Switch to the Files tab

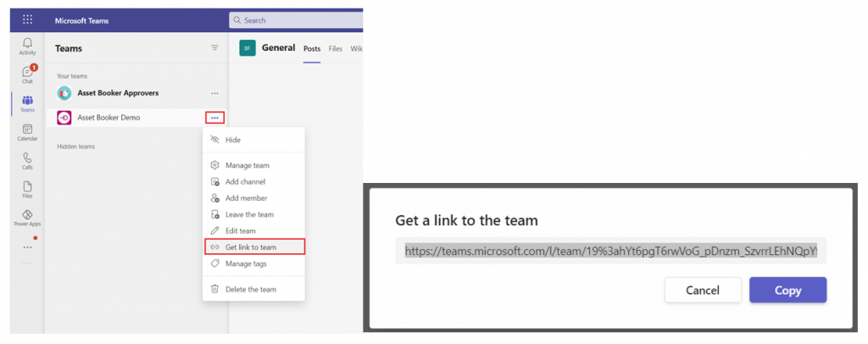336,48
